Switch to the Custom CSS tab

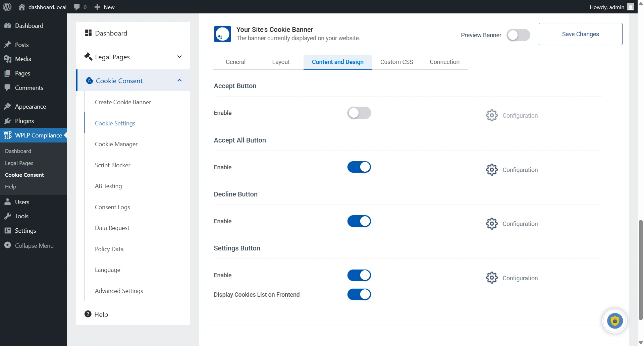point(396,62)
